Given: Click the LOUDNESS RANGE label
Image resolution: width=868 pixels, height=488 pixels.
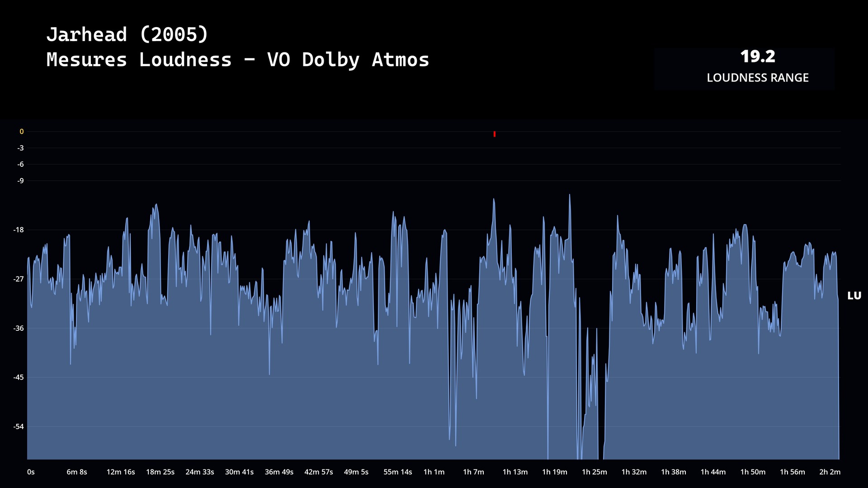Looking at the screenshot, I should point(758,78).
